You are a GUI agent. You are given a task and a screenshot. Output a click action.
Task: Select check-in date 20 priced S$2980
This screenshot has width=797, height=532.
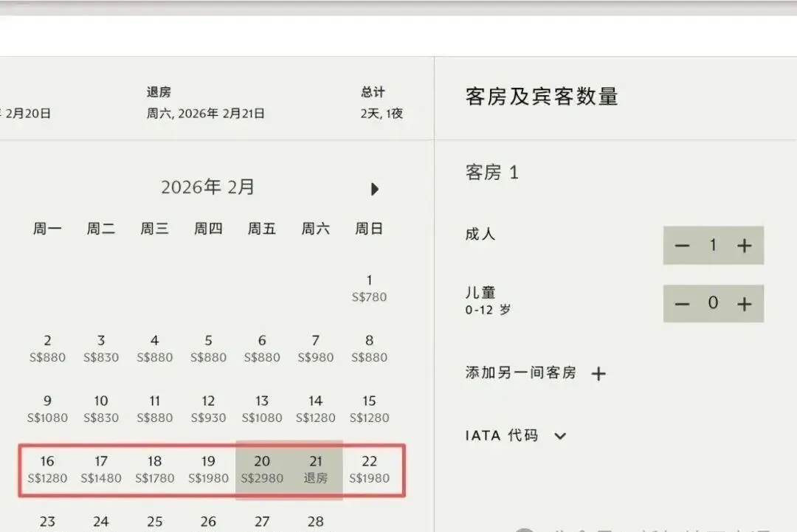[x=262, y=469]
